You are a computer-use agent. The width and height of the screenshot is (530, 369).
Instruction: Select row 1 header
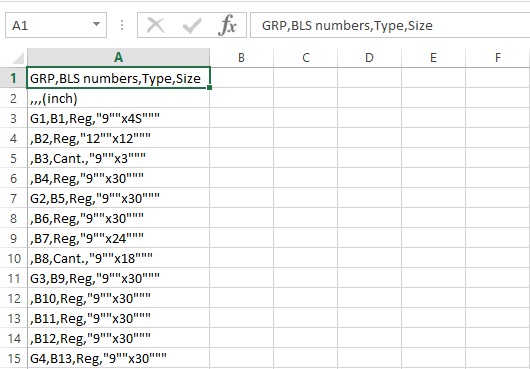(14, 78)
